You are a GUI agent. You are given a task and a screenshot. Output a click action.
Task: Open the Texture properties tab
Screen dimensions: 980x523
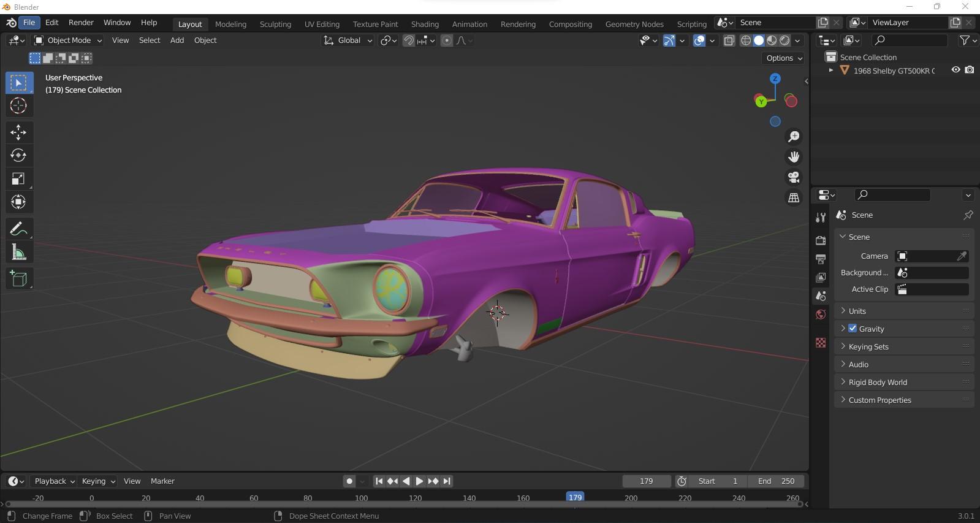click(821, 343)
